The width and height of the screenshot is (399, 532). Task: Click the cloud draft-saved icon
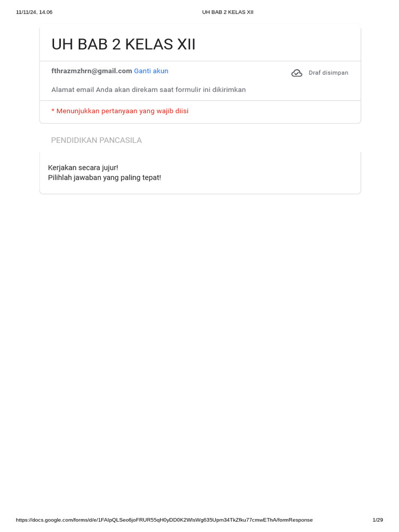pos(297,73)
